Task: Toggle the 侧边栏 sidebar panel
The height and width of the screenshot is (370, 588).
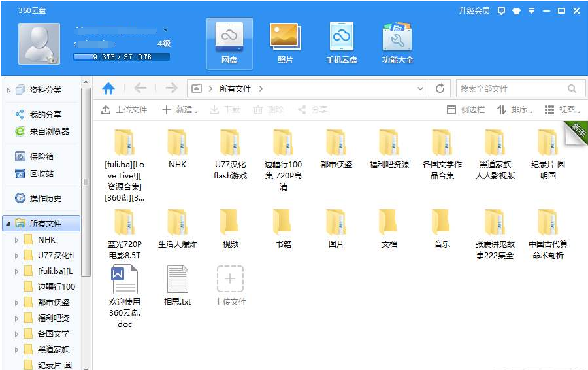Action: (x=465, y=110)
